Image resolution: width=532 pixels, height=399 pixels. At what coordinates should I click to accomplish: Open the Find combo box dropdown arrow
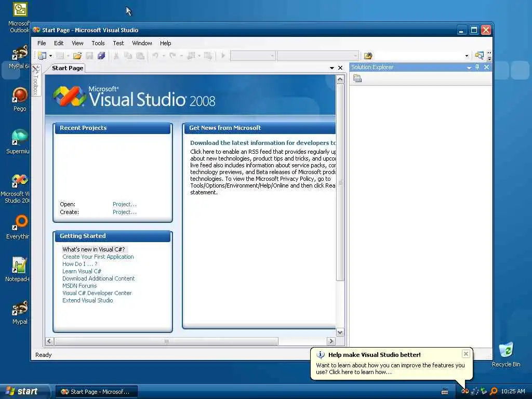tap(467, 56)
